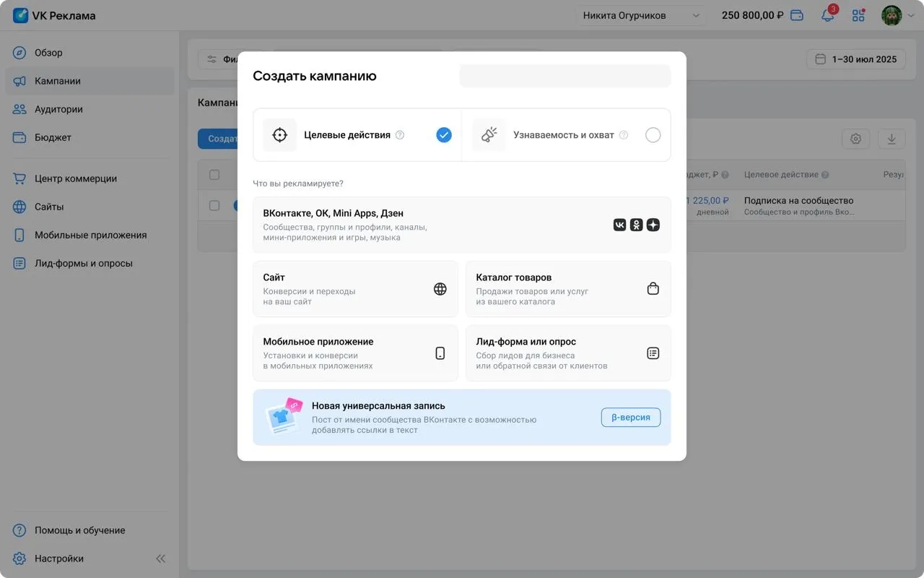The height and width of the screenshot is (578, 924).
Task: Tick the checkbox of first campaign row
Action: click(214, 206)
